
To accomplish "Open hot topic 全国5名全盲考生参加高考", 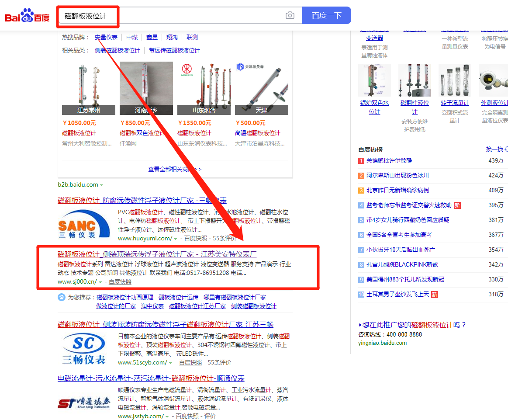I will 399,235.
